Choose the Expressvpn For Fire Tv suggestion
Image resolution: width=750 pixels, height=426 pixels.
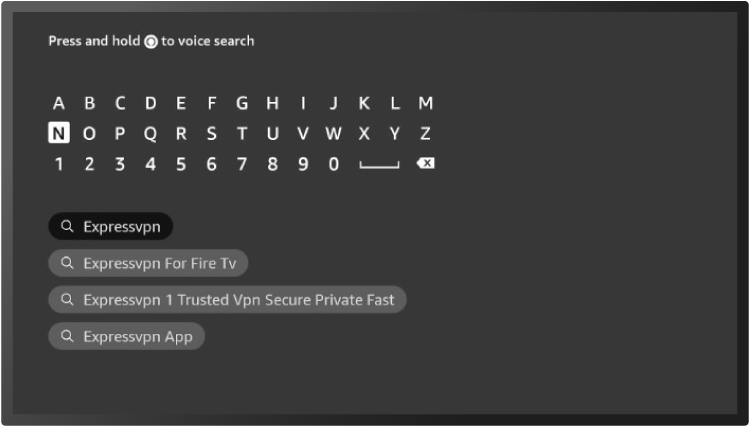point(148,263)
